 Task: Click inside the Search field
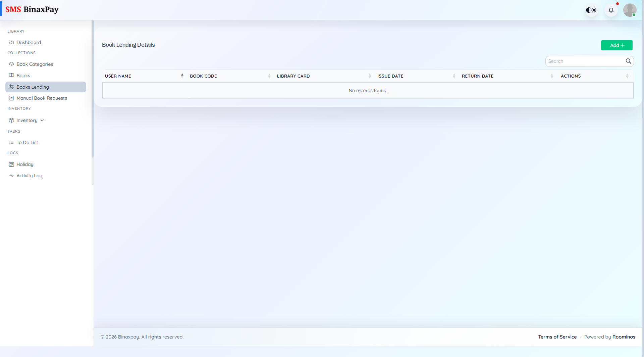584,61
